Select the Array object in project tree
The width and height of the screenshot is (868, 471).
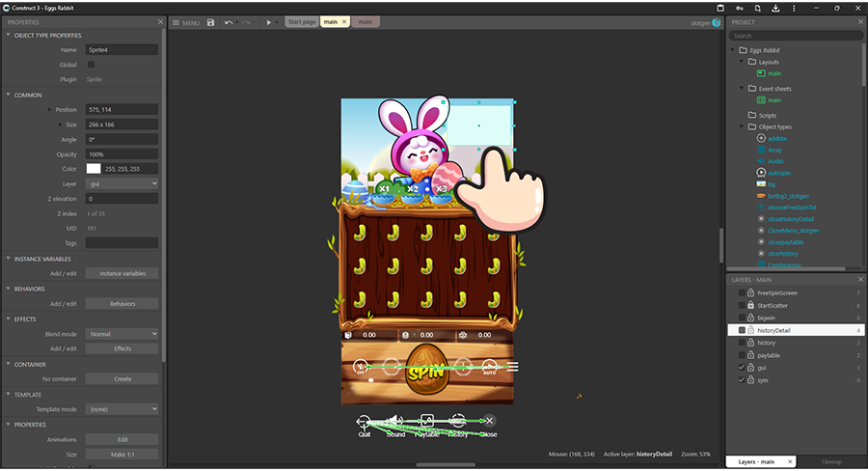(775, 150)
